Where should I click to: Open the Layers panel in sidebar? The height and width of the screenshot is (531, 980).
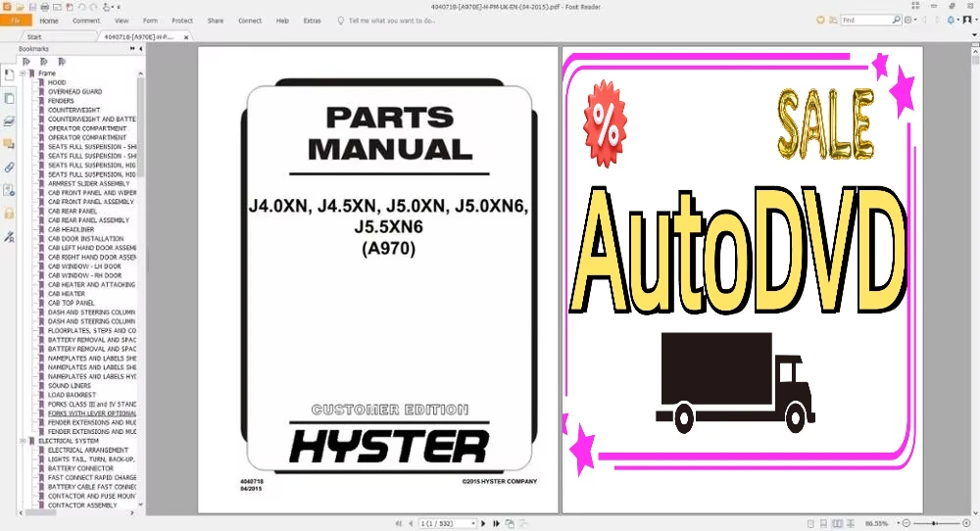(x=9, y=121)
